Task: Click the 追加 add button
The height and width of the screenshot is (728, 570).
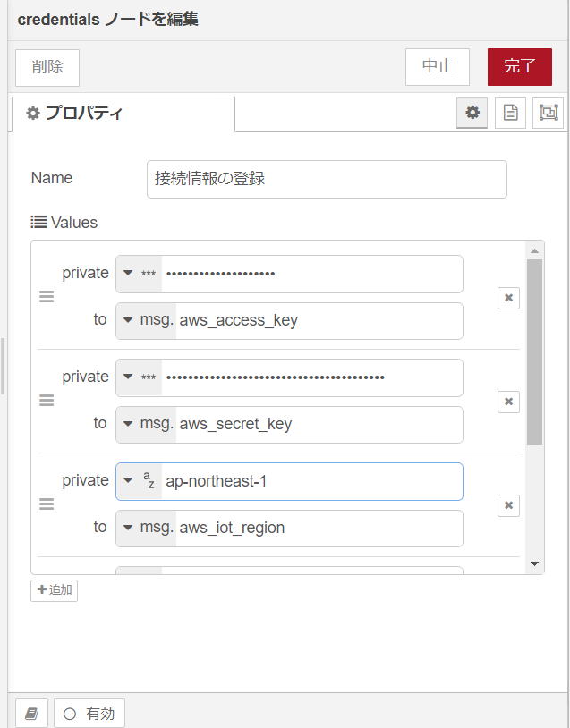Action: [54, 590]
